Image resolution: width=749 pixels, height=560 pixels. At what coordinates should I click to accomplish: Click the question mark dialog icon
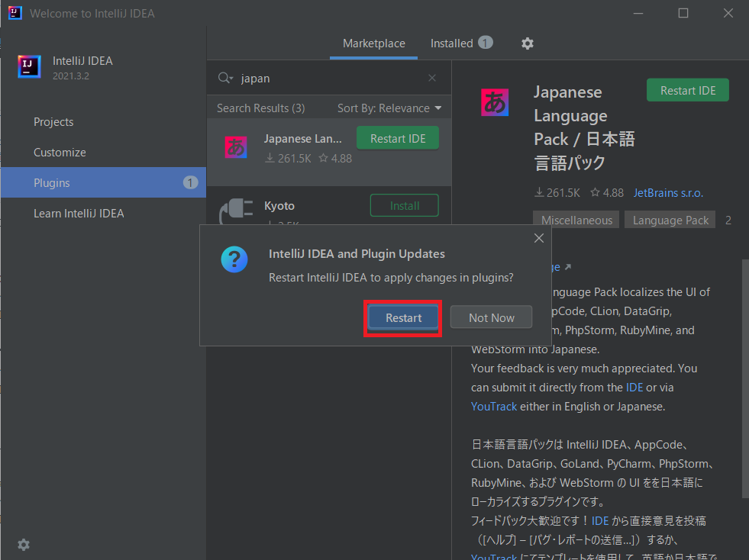(234, 259)
